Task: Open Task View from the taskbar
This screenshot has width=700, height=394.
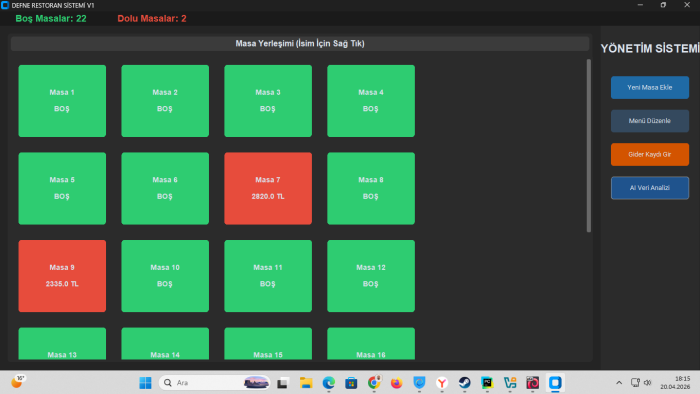Action: click(282, 383)
